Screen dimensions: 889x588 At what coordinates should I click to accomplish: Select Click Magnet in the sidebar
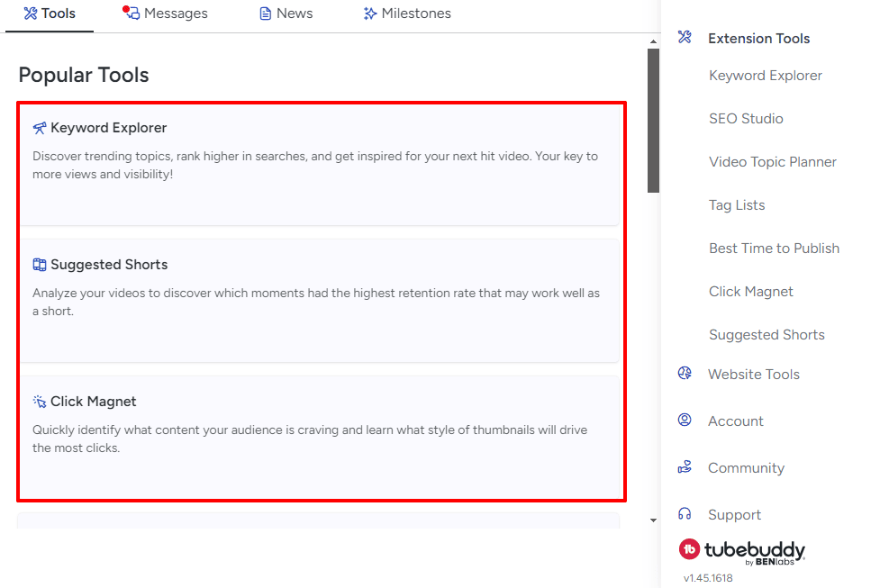pos(750,292)
